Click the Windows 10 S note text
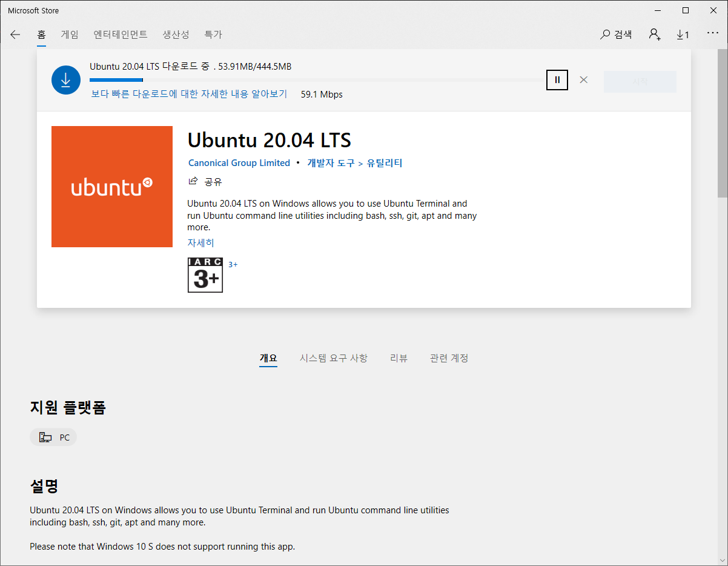Screen dimensions: 728x566 click(162, 547)
